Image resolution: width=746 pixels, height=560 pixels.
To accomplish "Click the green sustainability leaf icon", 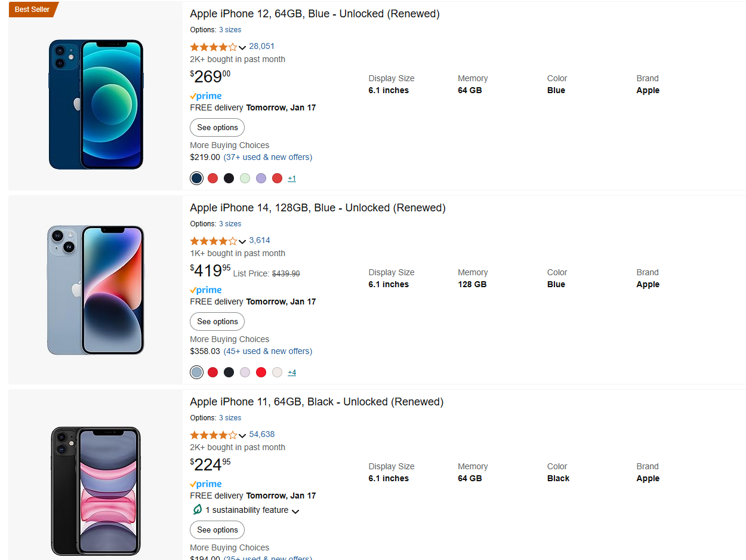I will [x=197, y=509].
